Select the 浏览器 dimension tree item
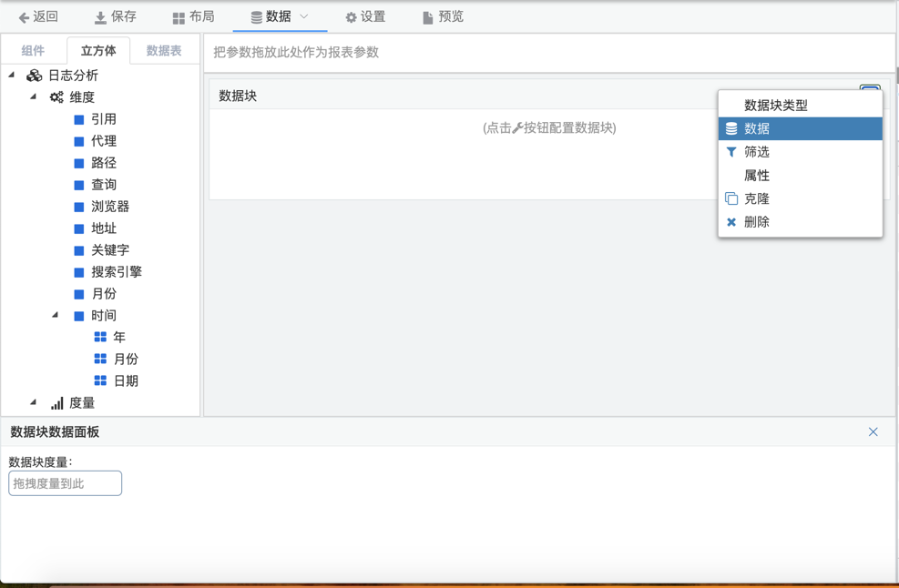Screen dimensions: 899x588 pos(110,207)
